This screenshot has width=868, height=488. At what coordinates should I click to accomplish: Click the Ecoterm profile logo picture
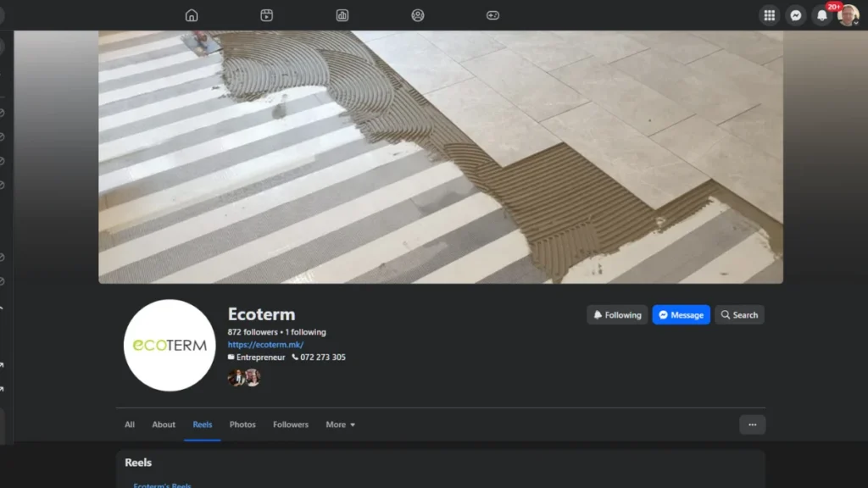170,346
